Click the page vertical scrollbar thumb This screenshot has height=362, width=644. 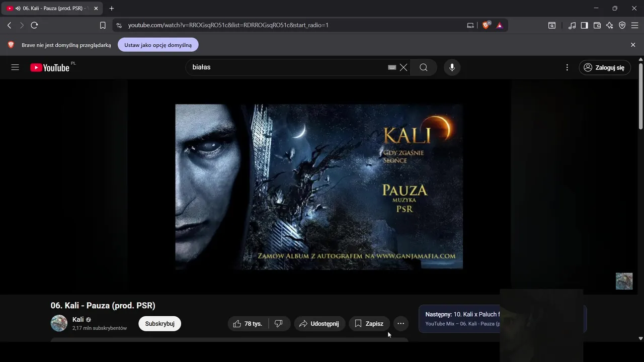point(640,97)
